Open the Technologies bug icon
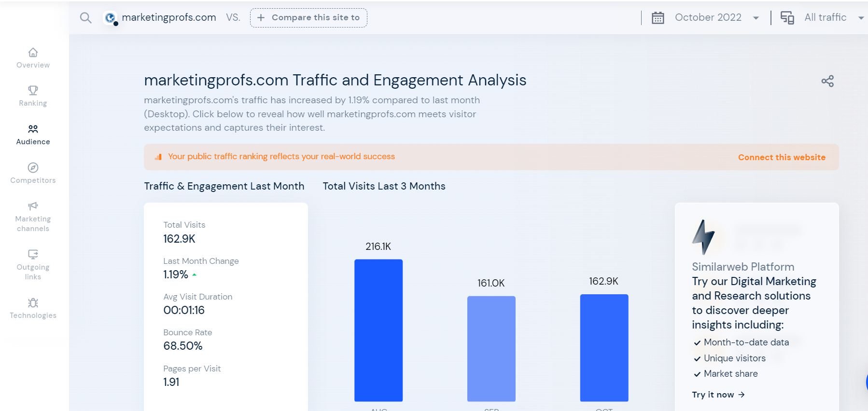 [x=33, y=303]
